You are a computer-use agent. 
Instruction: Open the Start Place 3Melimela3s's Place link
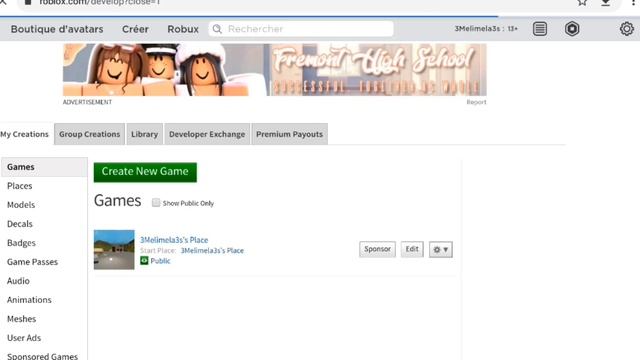212,251
